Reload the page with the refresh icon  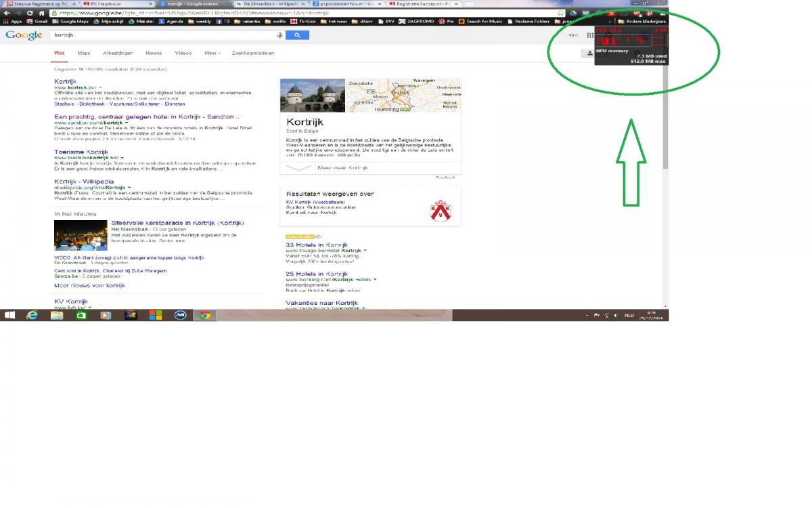30,13
